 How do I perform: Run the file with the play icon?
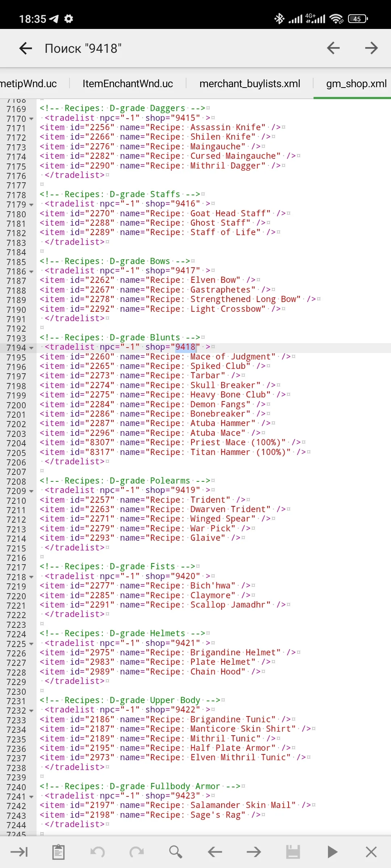[x=332, y=852]
